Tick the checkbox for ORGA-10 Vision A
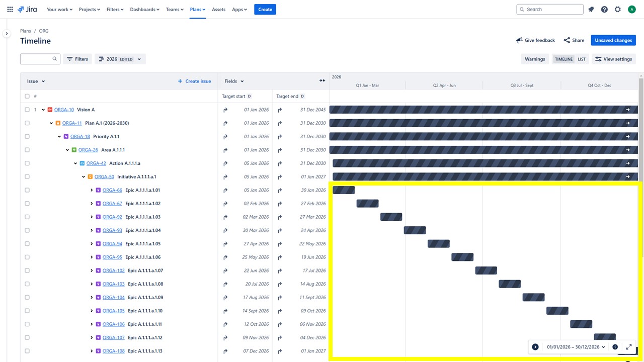Viewport: 644px width, 362px height. point(27,110)
